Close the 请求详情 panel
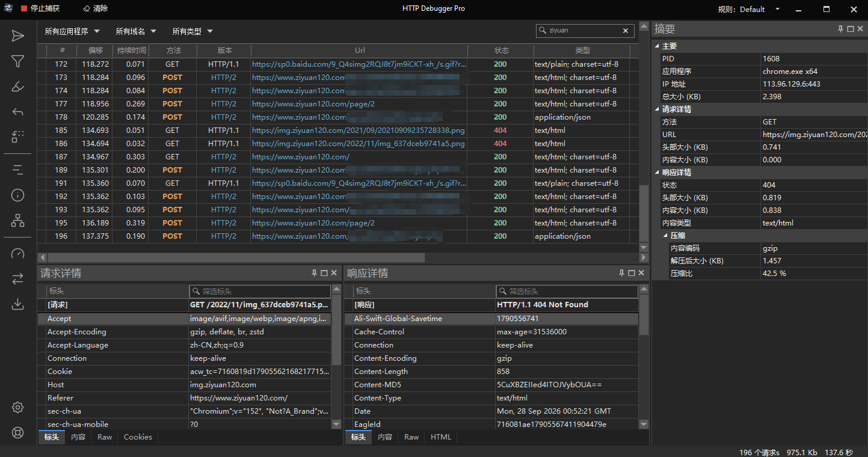This screenshot has height=457, width=868. (334, 273)
